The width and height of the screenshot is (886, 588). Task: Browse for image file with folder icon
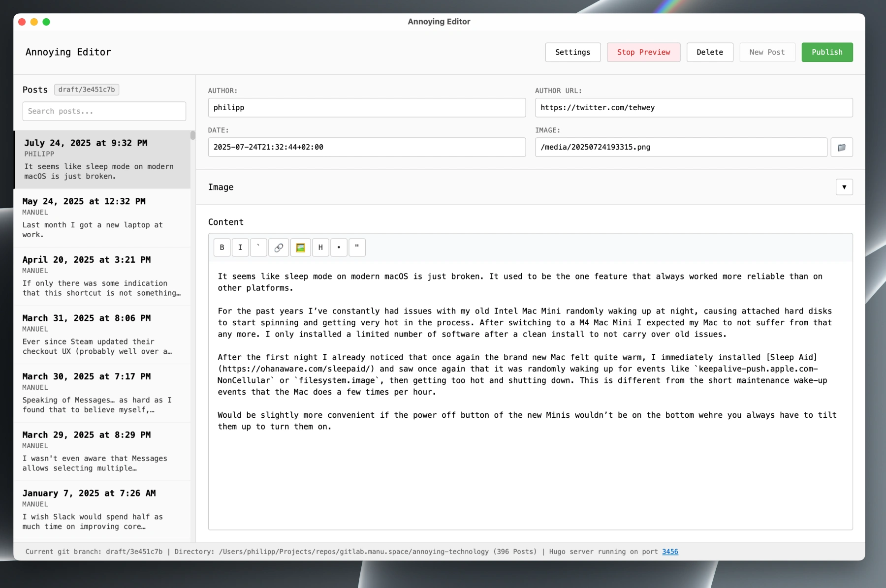tap(841, 147)
